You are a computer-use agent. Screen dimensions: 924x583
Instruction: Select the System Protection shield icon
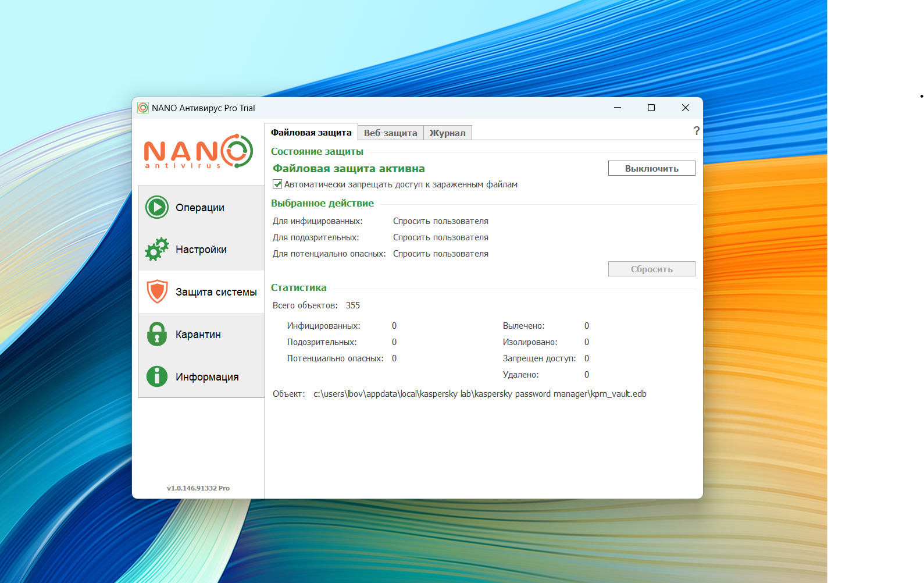pyautogui.click(x=157, y=291)
